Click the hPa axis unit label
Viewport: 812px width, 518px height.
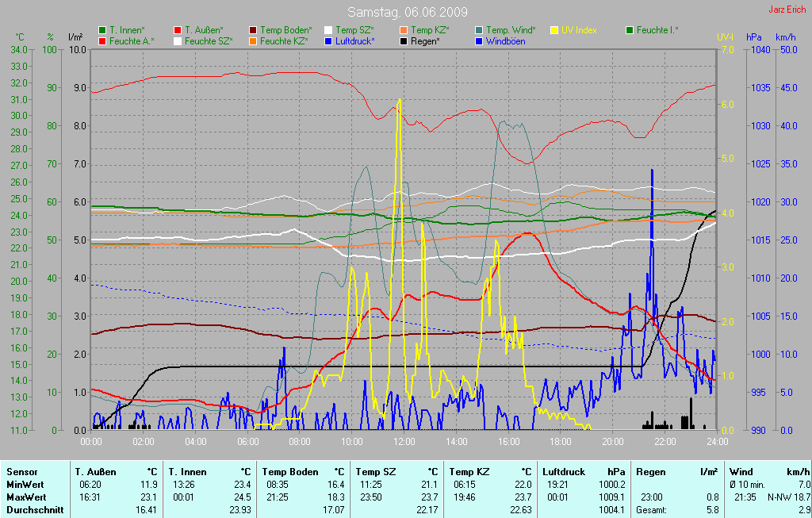(x=753, y=37)
